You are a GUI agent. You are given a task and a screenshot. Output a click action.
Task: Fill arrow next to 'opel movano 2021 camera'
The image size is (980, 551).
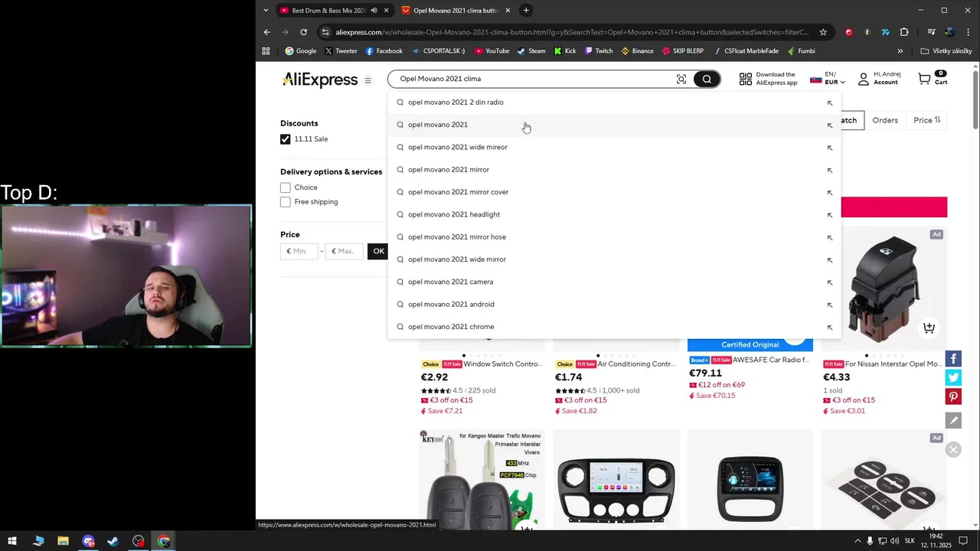(x=829, y=282)
